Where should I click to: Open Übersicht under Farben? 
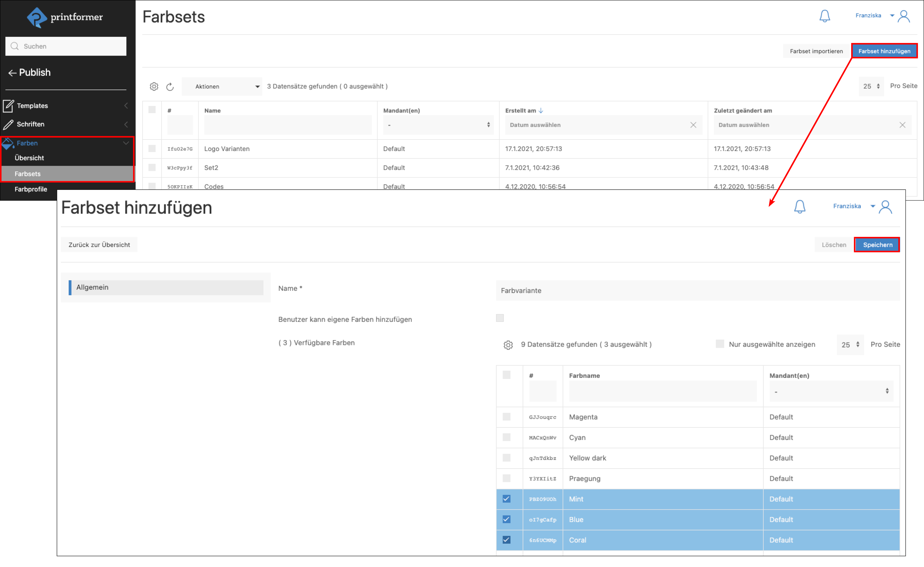tap(29, 158)
